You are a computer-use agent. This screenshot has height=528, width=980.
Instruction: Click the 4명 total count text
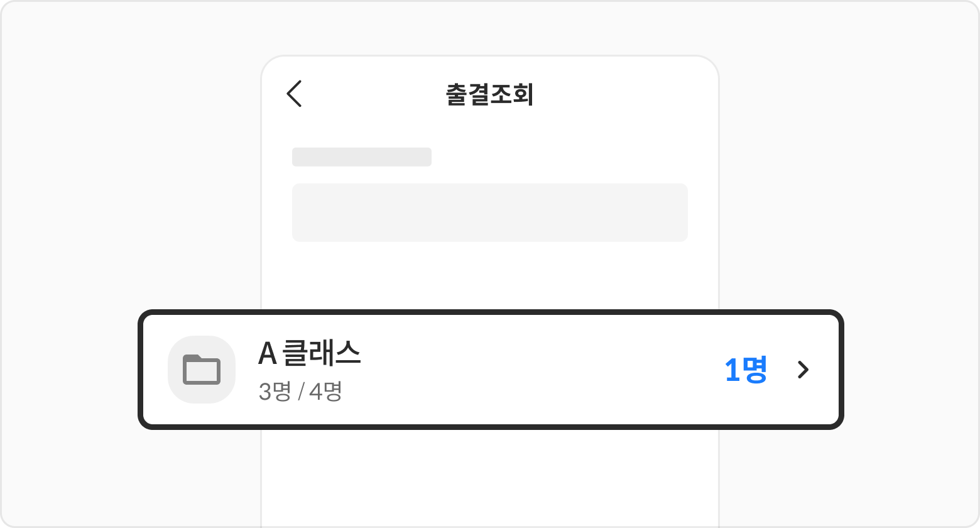click(x=325, y=391)
